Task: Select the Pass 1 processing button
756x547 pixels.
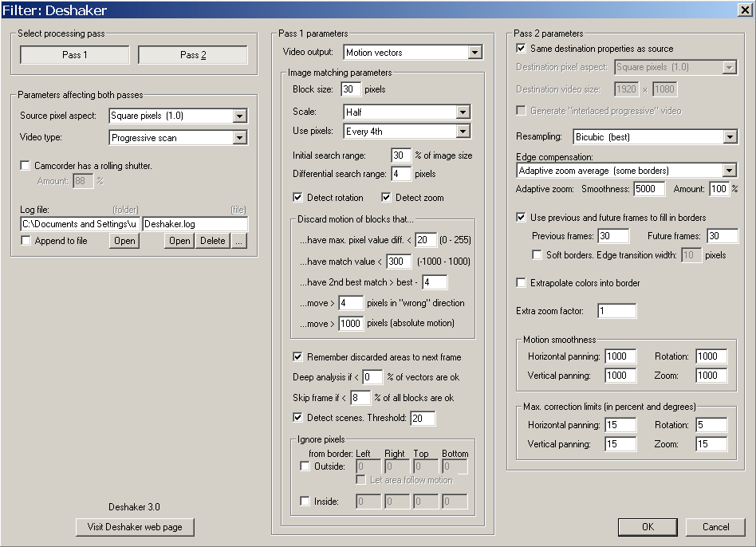Action: tap(75, 55)
